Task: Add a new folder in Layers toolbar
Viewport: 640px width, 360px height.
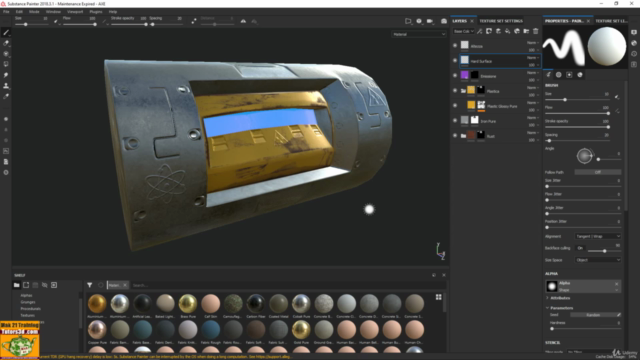Action: 527,31
